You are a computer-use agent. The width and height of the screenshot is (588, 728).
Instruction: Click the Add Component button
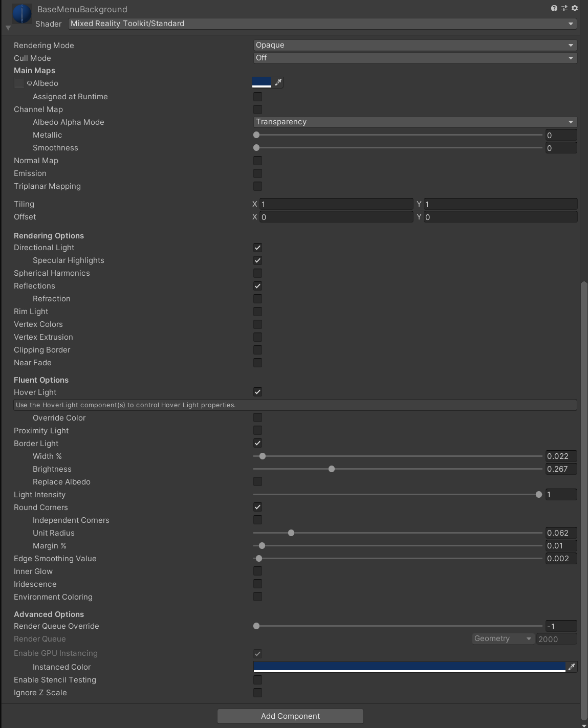point(290,716)
